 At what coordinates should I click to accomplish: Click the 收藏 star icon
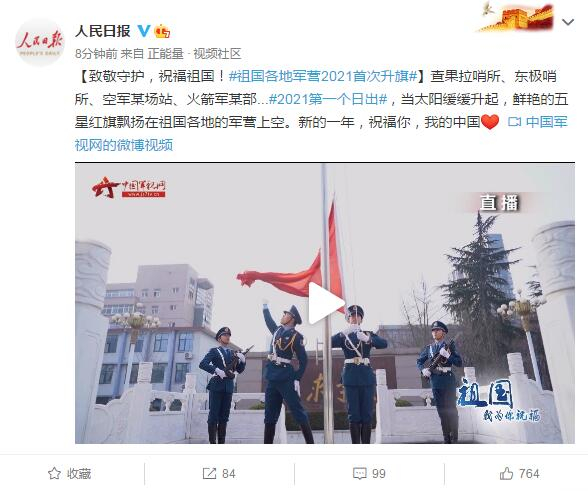coord(54,473)
